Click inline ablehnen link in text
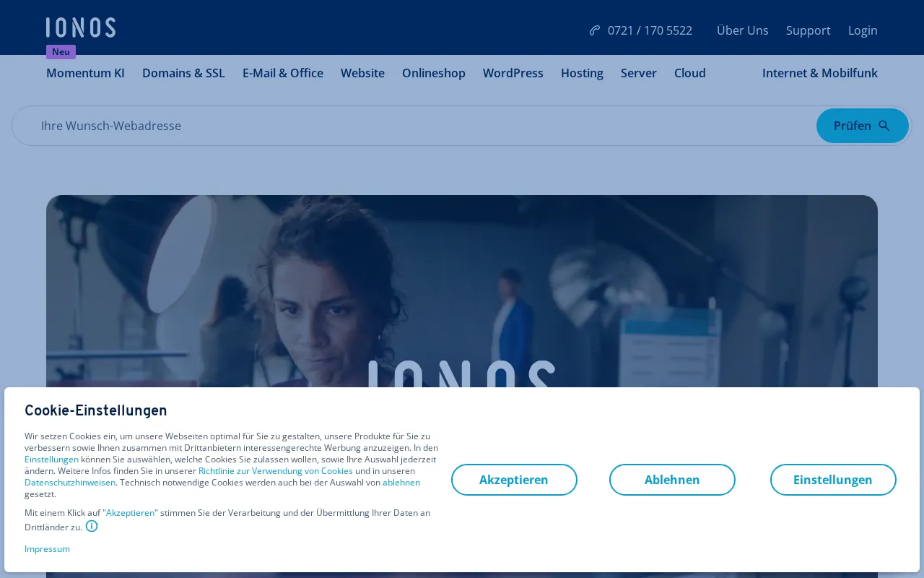The height and width of the screenshot is (578, 924). [x=401, y=483]
